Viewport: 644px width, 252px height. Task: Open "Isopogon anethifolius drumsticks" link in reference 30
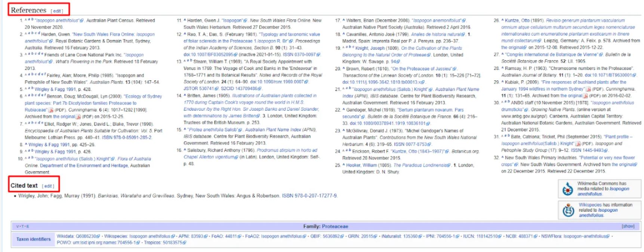click(x=568, y=106)
